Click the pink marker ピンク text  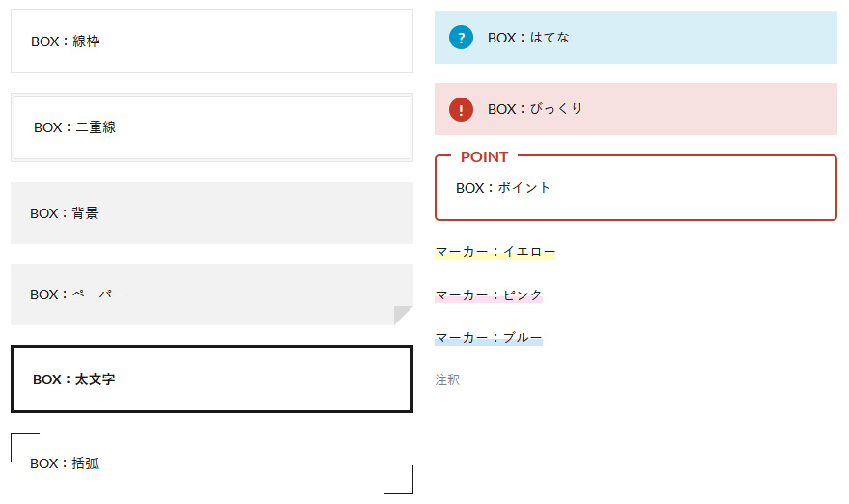pos(489,295)
